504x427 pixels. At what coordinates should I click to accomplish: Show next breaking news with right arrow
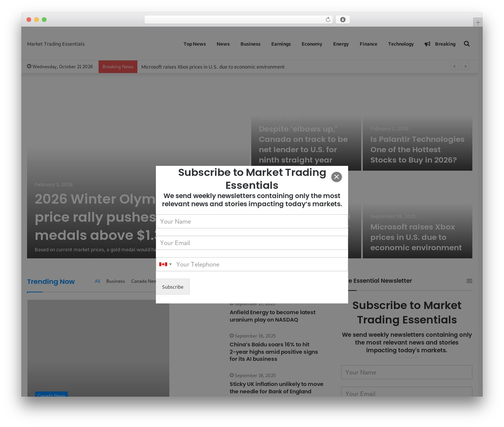tap(465, 66)
